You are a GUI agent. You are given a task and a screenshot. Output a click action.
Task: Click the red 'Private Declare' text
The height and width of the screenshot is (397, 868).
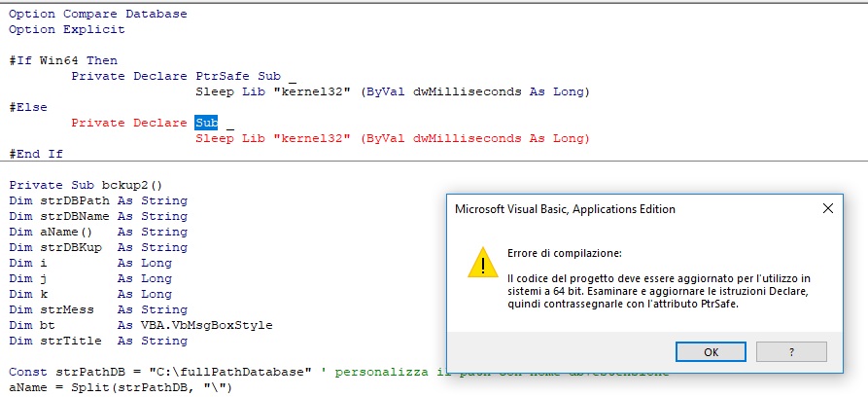129,123
